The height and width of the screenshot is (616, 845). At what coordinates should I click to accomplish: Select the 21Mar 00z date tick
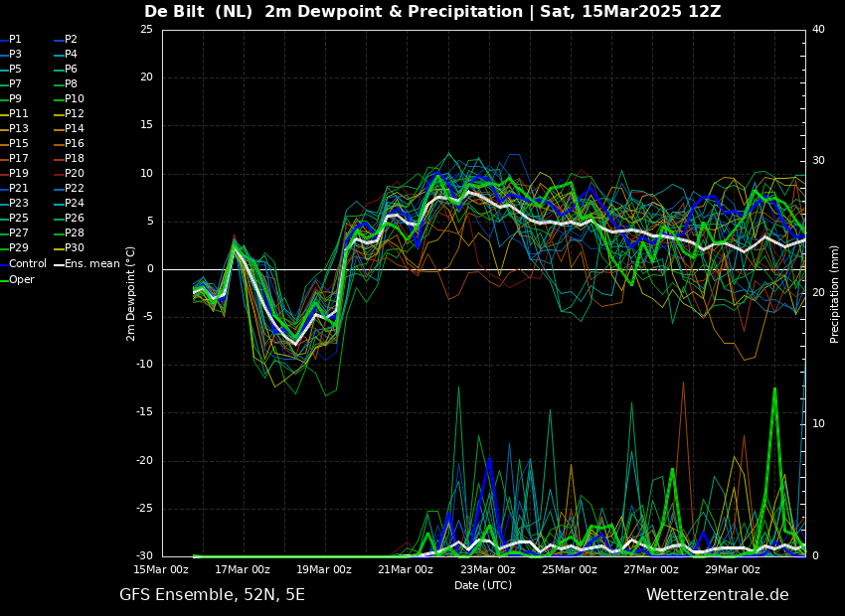click(x=406, y=569)
